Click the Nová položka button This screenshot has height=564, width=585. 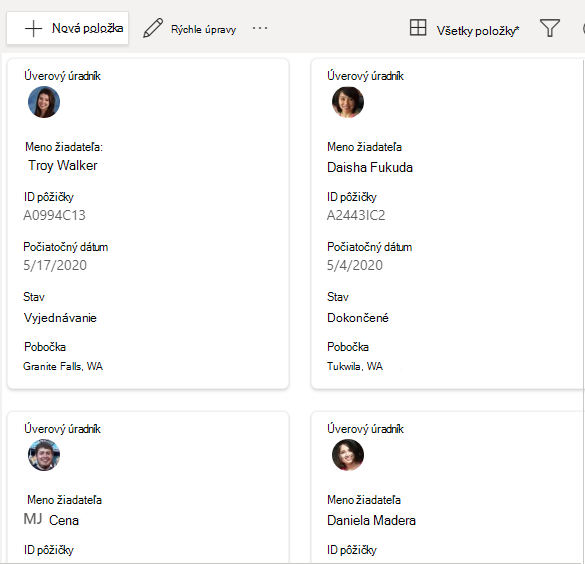pyautogui.click(x=68, y=28)
